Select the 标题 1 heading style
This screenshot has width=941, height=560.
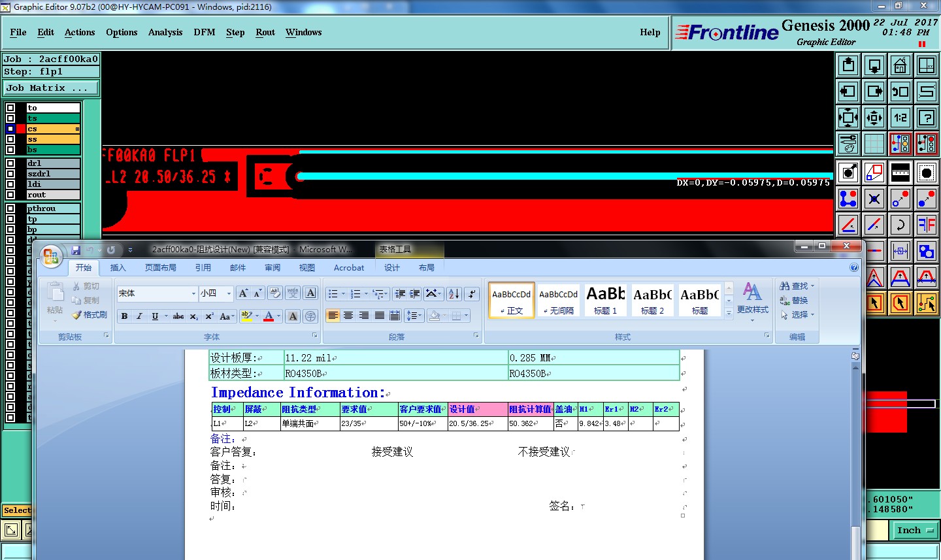coord(606,301)
